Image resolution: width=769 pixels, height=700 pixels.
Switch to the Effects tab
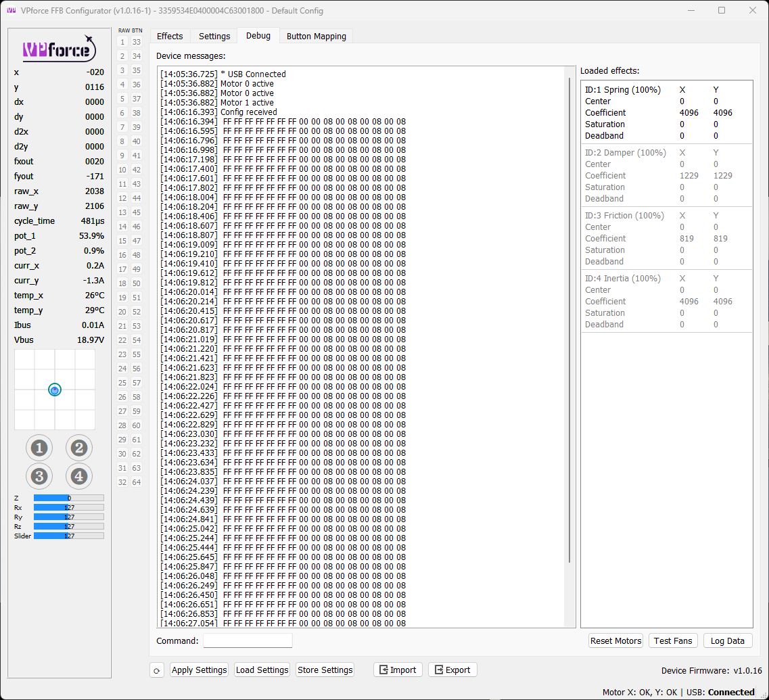coord(170,36)
